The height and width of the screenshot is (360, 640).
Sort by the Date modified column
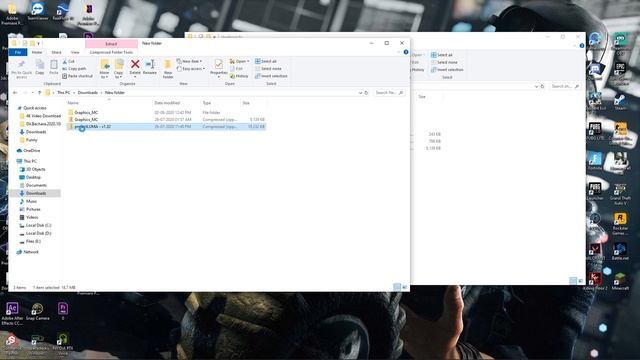[167, 103]
